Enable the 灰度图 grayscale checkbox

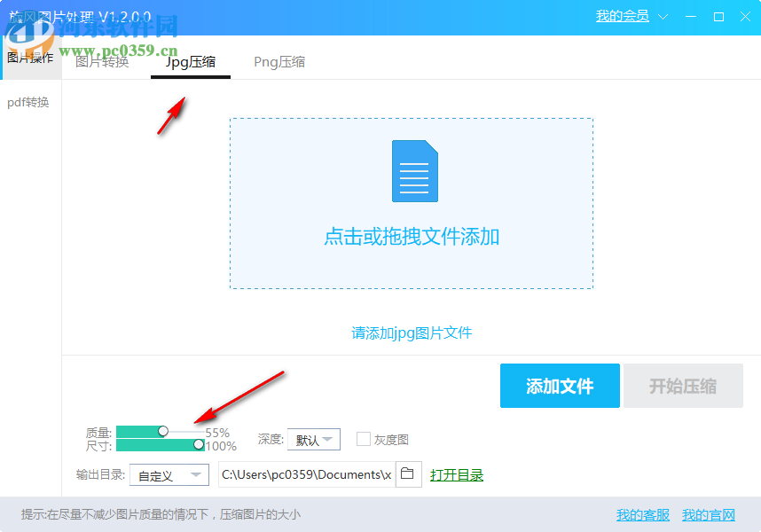(x=364, y=439)
